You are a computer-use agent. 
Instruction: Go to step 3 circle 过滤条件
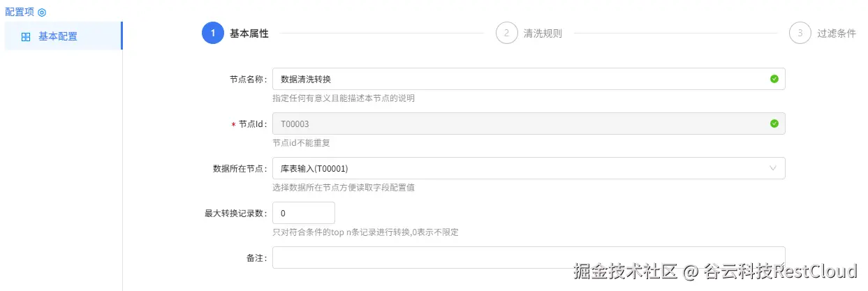[x=800, y=33]
